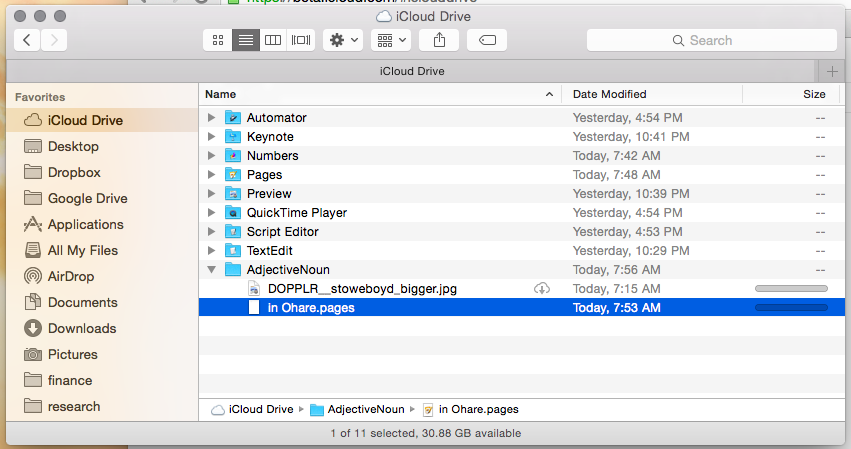Viewport: 851px width, 449px height.
Task: Go forward with the right chevron button
Action: tap(54, 40)
